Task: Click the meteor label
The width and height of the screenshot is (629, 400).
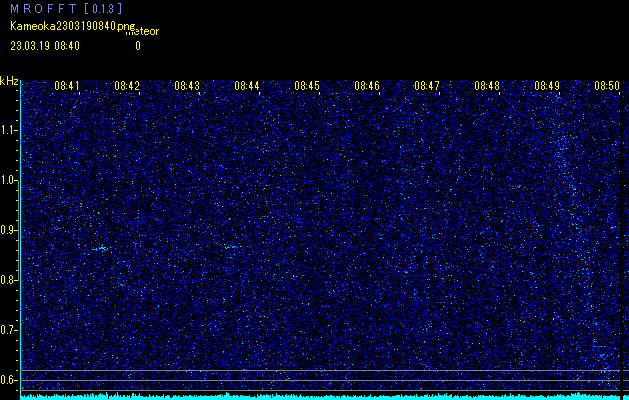Action: point(142,32)
